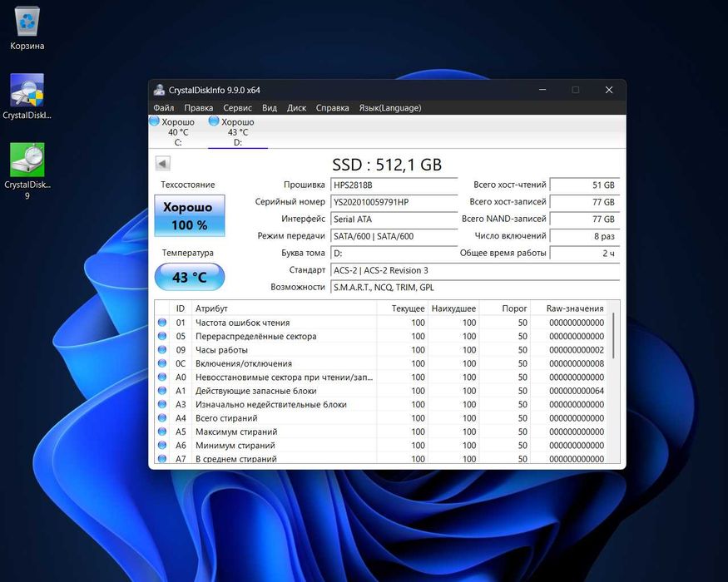Click the Атрибут column header
Screen dimensions: 728x582
(285, 308)
